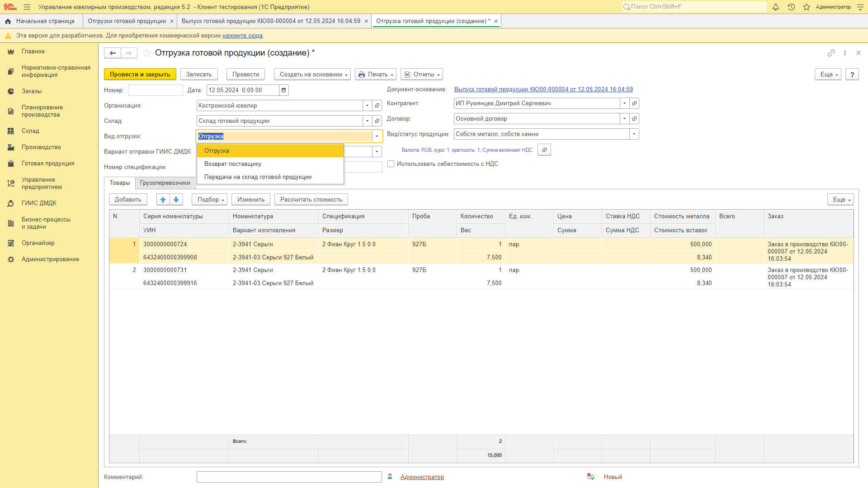Open Выпуск готовой продукции basis document link
The image size is (868, 488).
pos(543,89)
